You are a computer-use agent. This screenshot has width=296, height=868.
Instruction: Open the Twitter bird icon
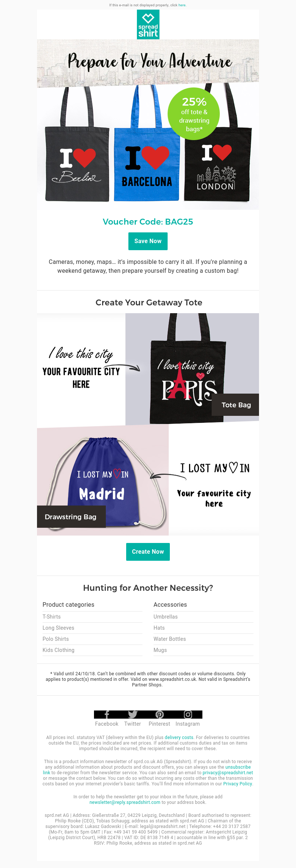[x=132, y=714]
